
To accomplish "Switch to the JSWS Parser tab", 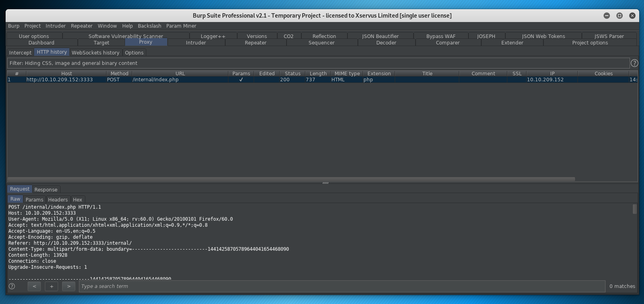I will click(609, 36).
